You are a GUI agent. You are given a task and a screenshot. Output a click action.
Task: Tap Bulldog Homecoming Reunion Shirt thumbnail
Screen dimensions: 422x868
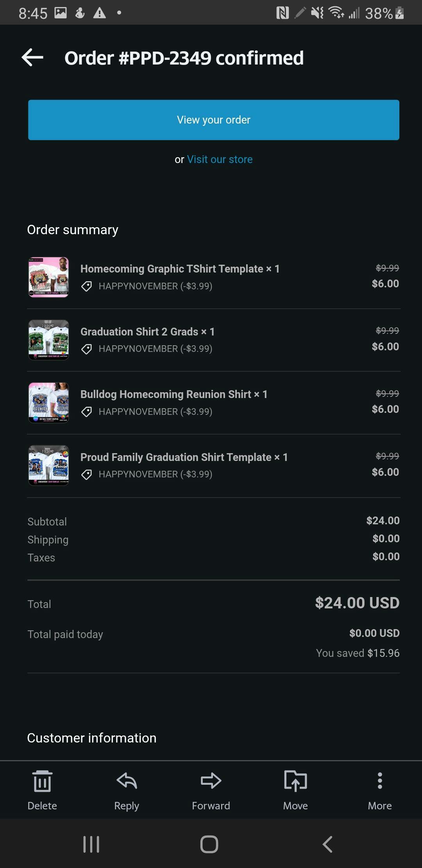pos(49,403)
